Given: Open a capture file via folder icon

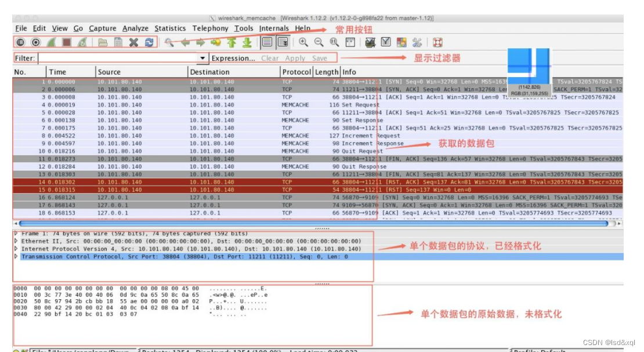Looking at the screenshot, I should click(103, 42).
